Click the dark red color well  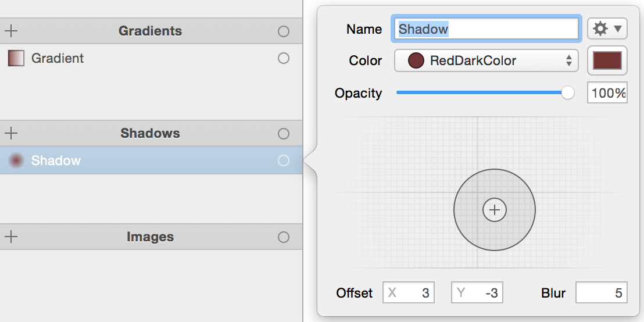point(607,60)
